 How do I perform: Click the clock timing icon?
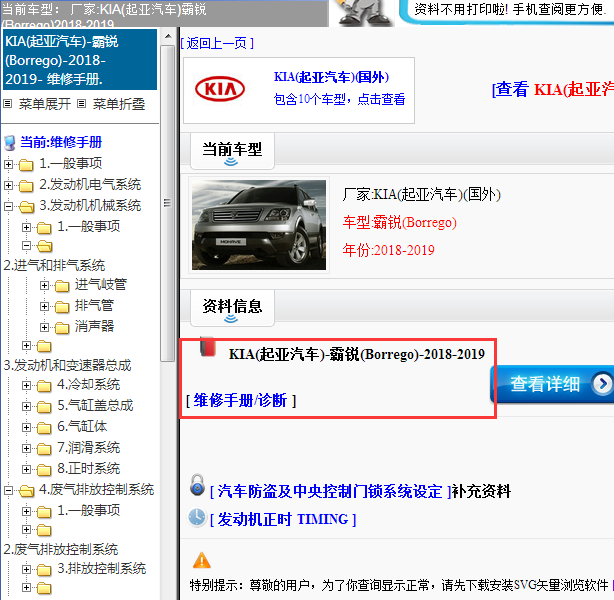tap(197, 517)
